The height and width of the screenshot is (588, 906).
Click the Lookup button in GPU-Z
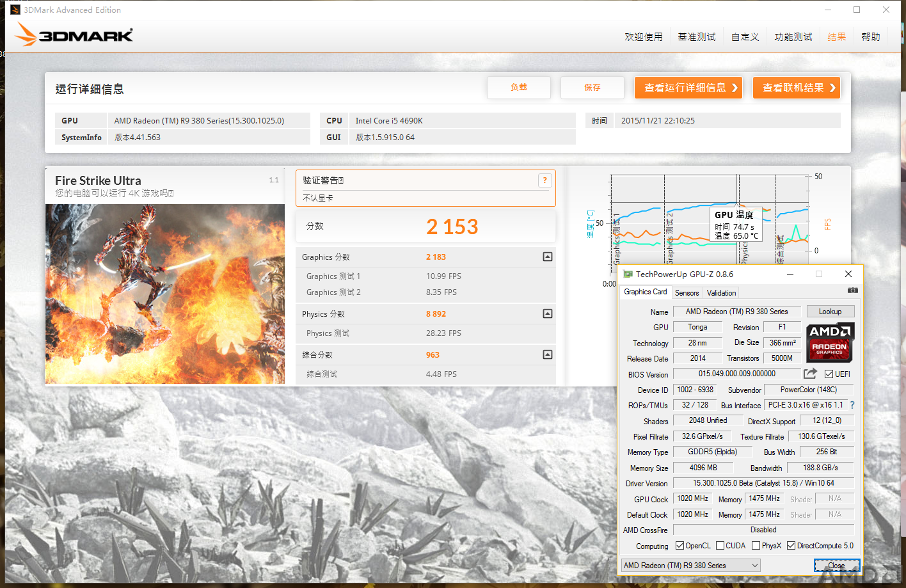click(x=830, y=312)
